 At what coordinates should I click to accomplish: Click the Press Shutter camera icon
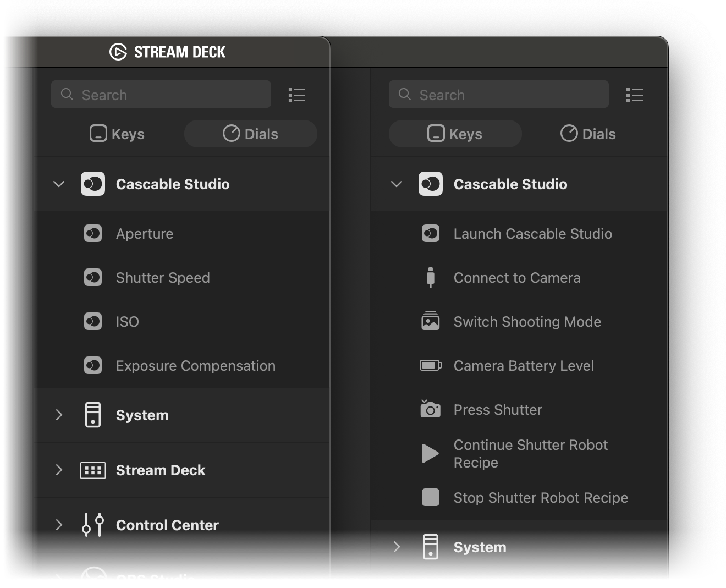coord(430,410)
